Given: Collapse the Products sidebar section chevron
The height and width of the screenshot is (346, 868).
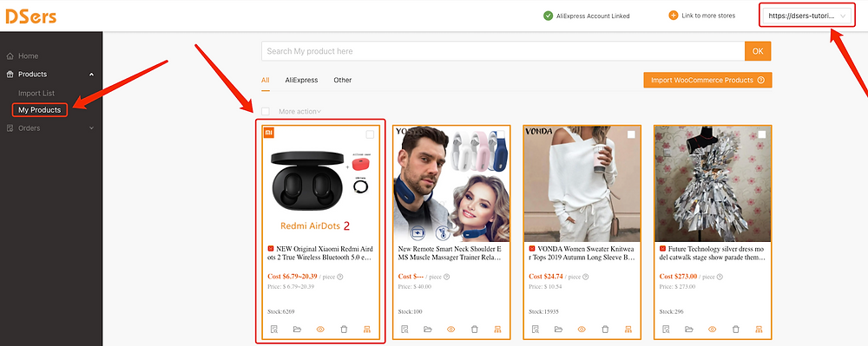Looking at the screenshot, I should (x=91, y=74).
